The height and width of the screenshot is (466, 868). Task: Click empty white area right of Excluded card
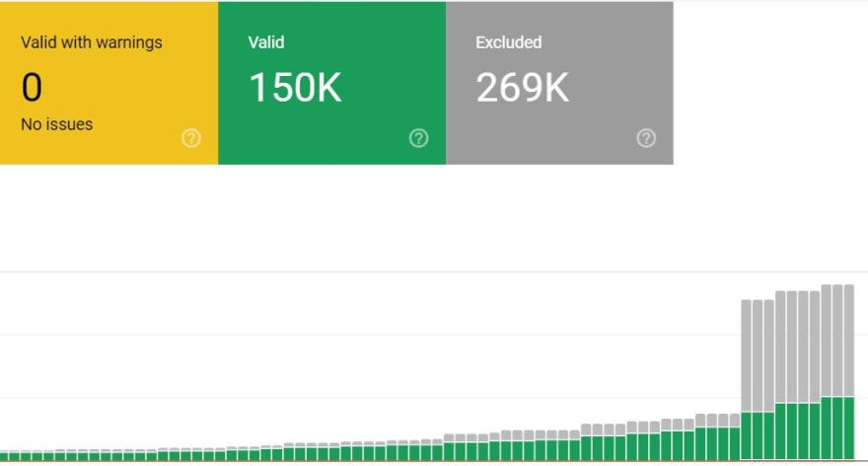pyautogui.click(x=769, y=84)
